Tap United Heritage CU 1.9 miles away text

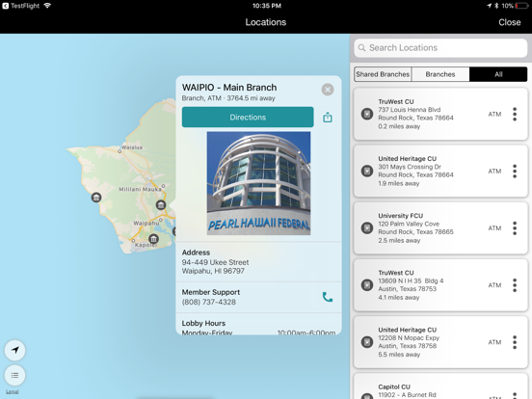(x=399, y=183)
